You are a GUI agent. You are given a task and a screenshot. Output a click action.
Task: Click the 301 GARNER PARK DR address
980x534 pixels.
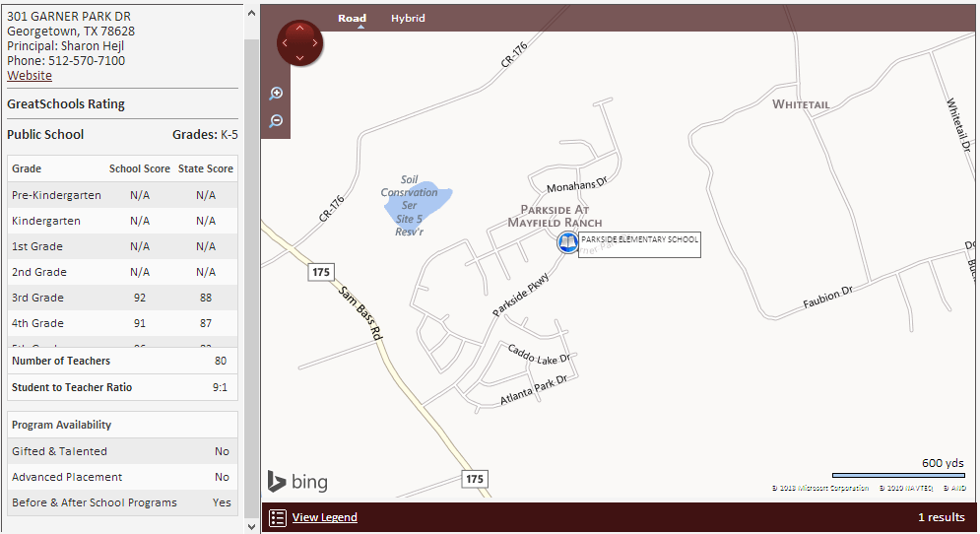[69, 17]
